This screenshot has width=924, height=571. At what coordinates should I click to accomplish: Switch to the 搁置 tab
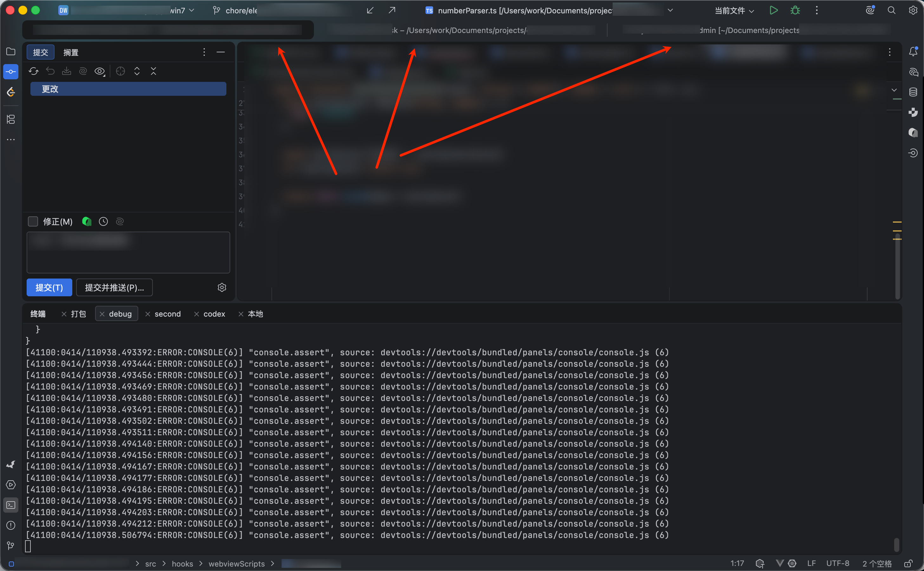(71, 52)
